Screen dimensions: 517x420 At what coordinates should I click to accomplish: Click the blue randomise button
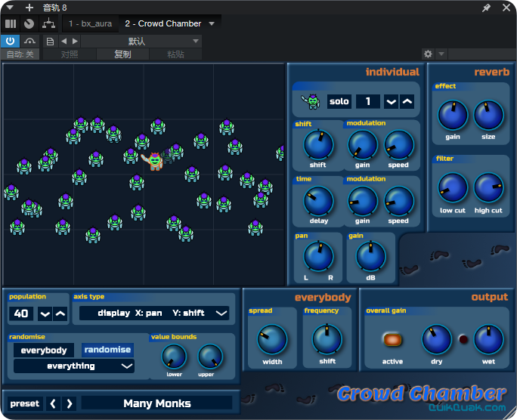pos(107,350)
